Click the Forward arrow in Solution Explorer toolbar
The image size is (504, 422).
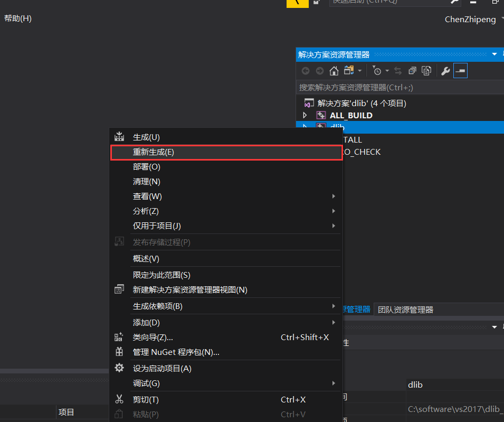click(x=320, y=71)
